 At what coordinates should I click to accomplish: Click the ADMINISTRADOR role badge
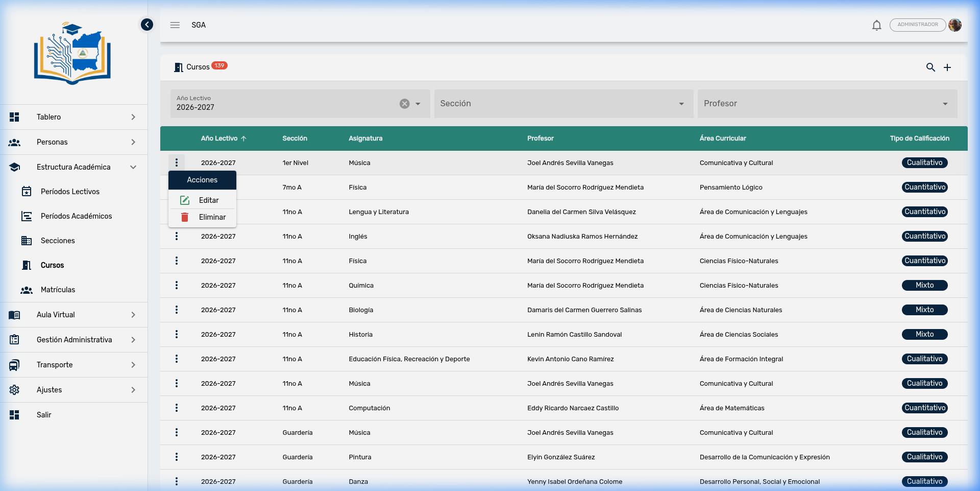click(917, 25)
